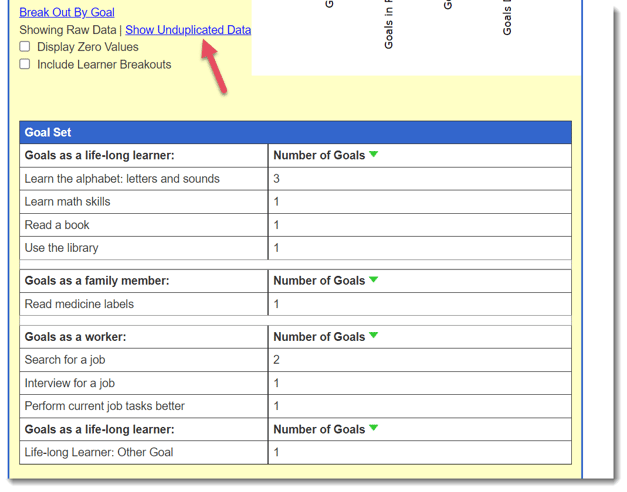The image size is (627, 492).
Task: Select the Learn the alphabet goal row
Action: pos(122,179)
